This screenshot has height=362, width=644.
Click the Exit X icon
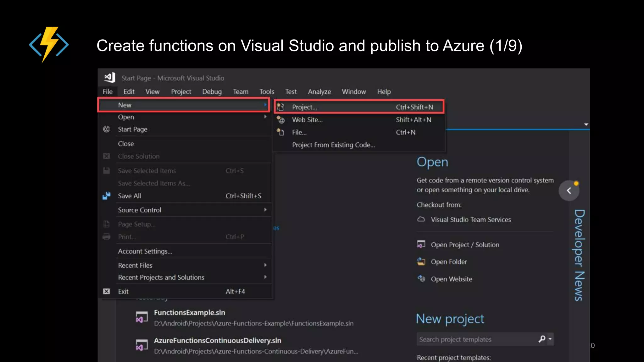tap(107, 291)
